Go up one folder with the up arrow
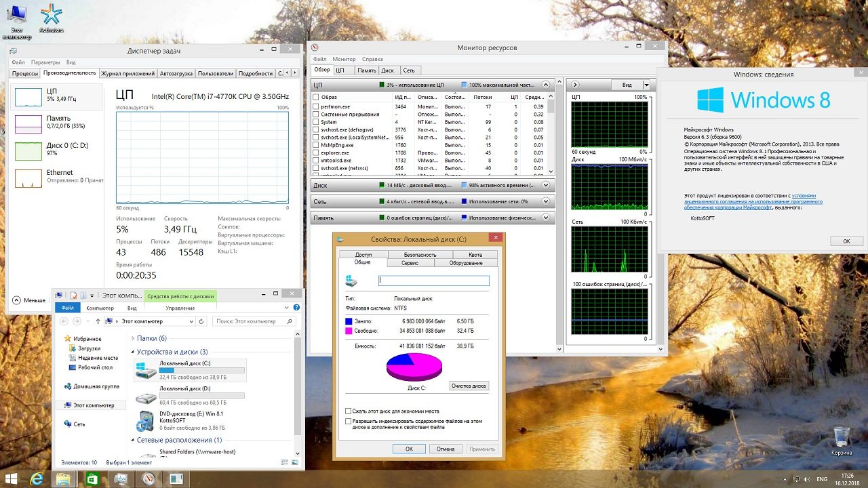 coord(98,321)
